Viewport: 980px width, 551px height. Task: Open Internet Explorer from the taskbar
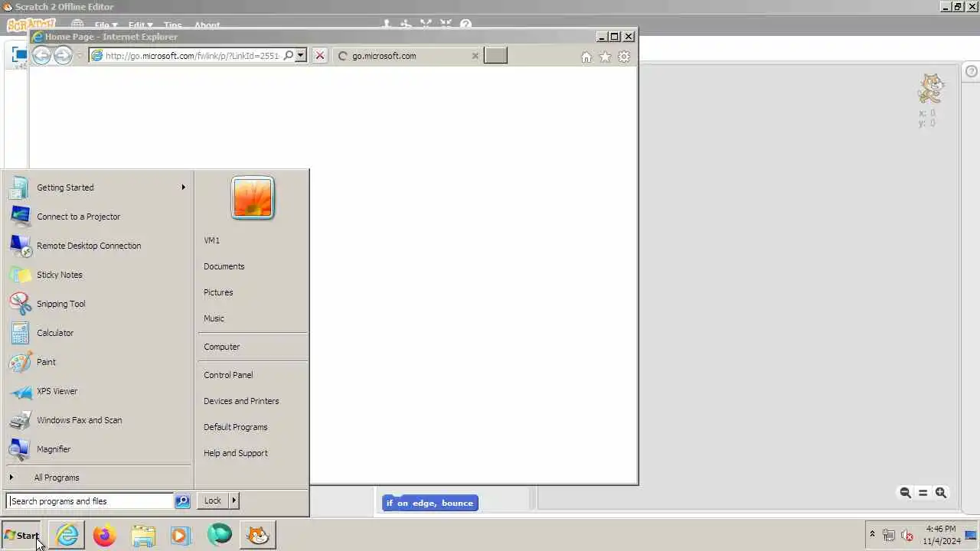point(67,535)
